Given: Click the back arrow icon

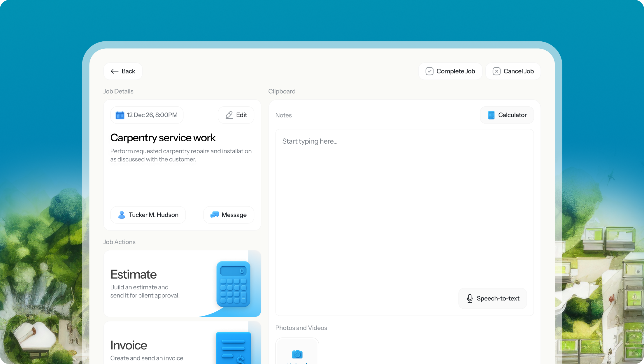Looking at the screenshot, I should click(115, 71).
